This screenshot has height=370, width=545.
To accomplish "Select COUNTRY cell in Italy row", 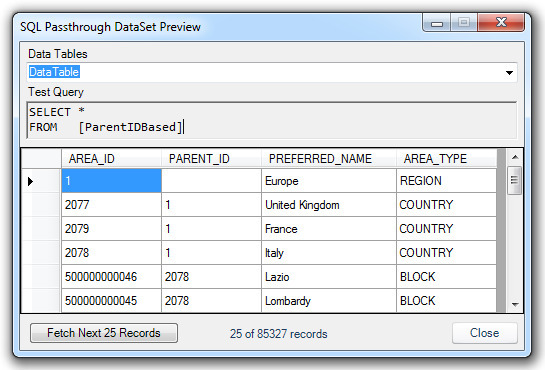I will (x=446, y=253).
